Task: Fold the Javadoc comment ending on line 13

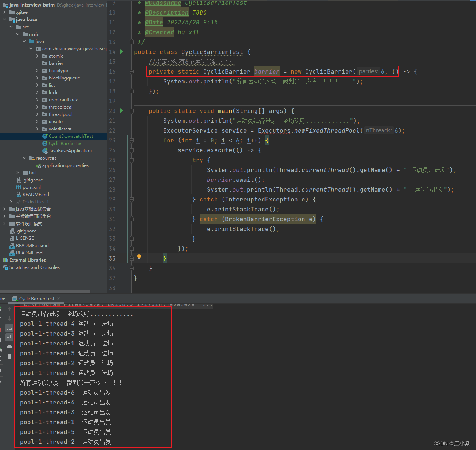Action: coord(131,42)
